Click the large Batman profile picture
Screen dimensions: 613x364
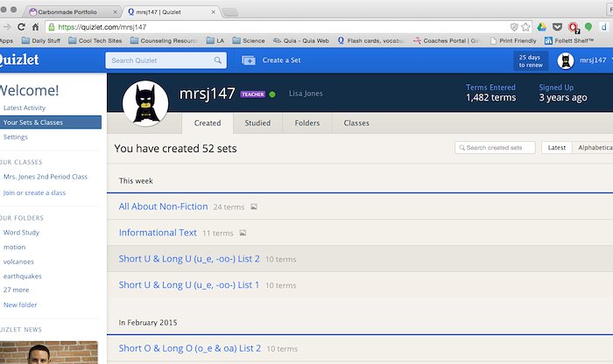(145, 103)
